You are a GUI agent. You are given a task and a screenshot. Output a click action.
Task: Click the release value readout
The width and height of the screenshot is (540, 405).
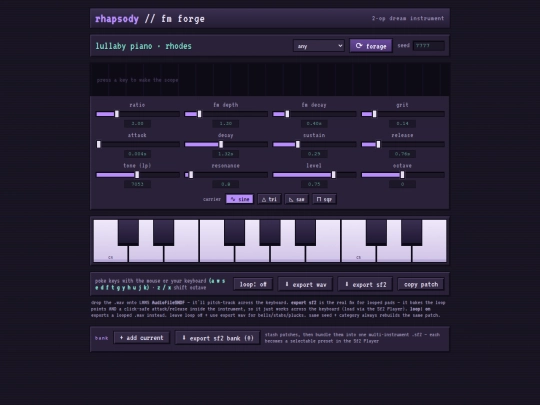click(403, 154)
